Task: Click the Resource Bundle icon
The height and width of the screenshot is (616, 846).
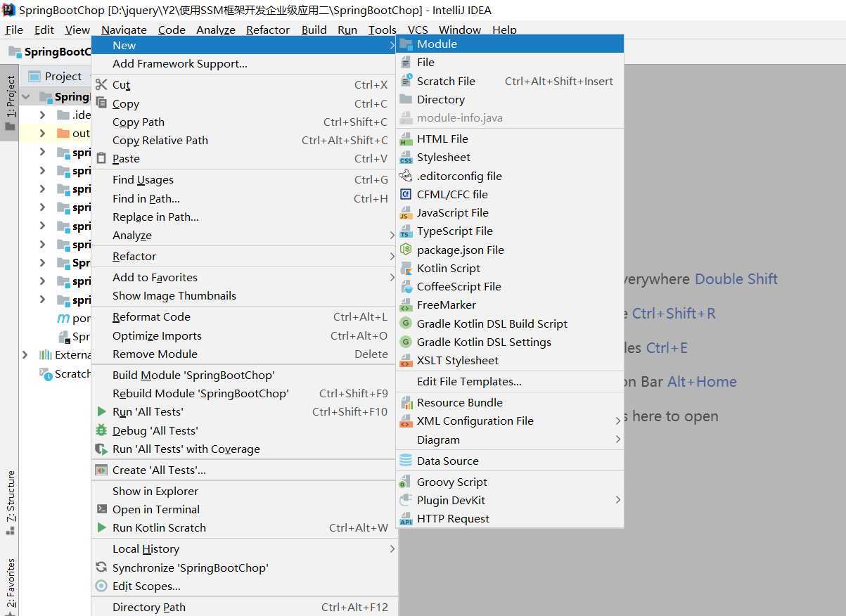Action: point(406,403)
